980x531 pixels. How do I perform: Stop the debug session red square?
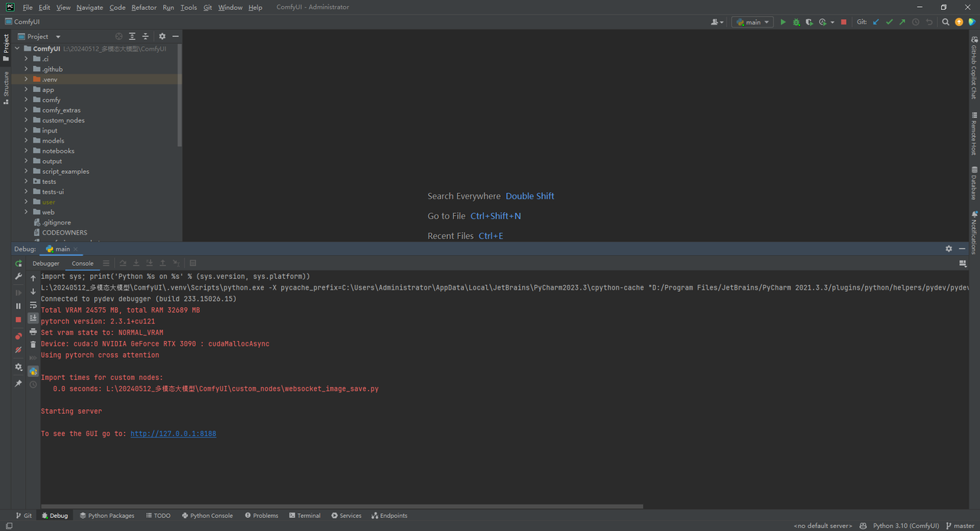[18, 320]
